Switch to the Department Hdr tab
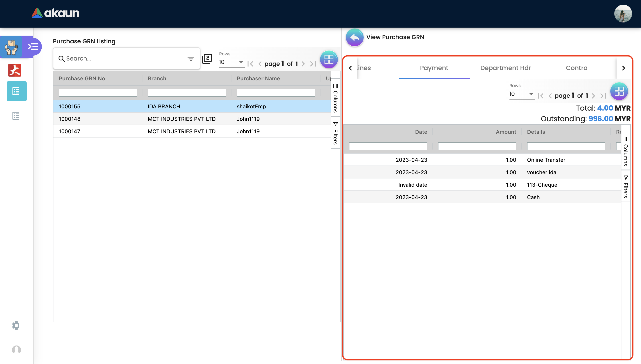This screenshot has height=364, width=641. coord(505,68)
